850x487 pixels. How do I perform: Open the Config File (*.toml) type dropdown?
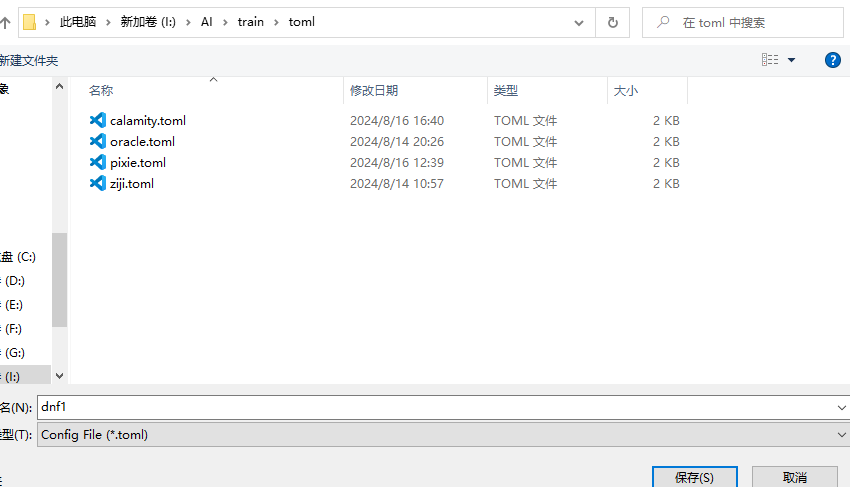pos(840,435)
